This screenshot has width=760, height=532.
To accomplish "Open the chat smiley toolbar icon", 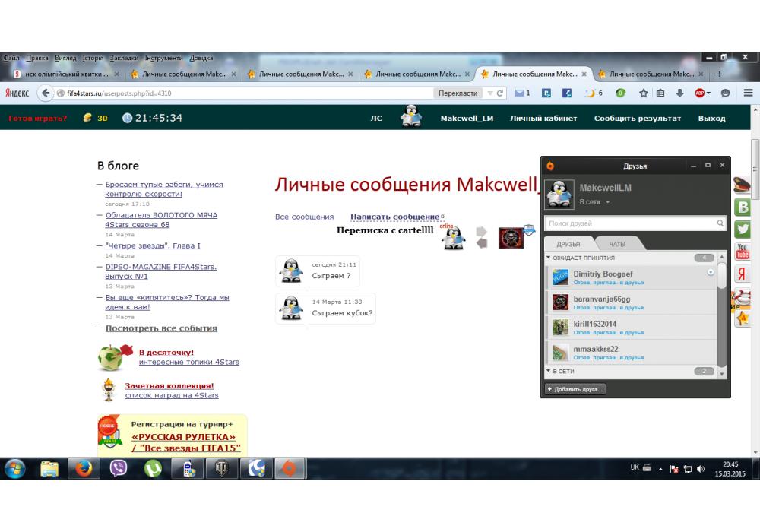I will point(725,93).
